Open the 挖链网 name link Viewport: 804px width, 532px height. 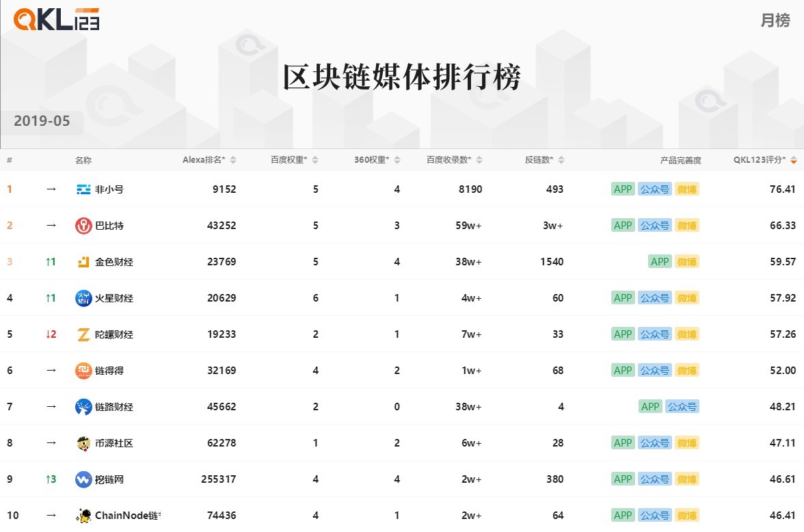pos(109,479)
